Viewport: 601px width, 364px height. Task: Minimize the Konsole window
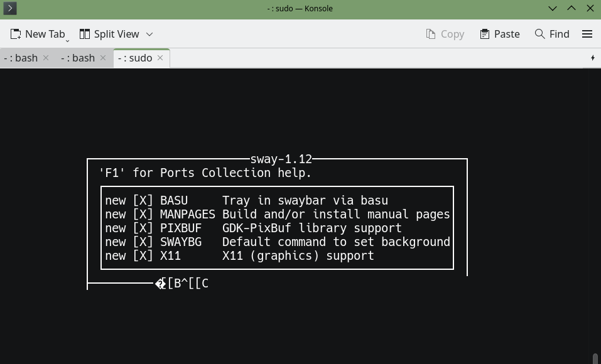coord(552,8)
